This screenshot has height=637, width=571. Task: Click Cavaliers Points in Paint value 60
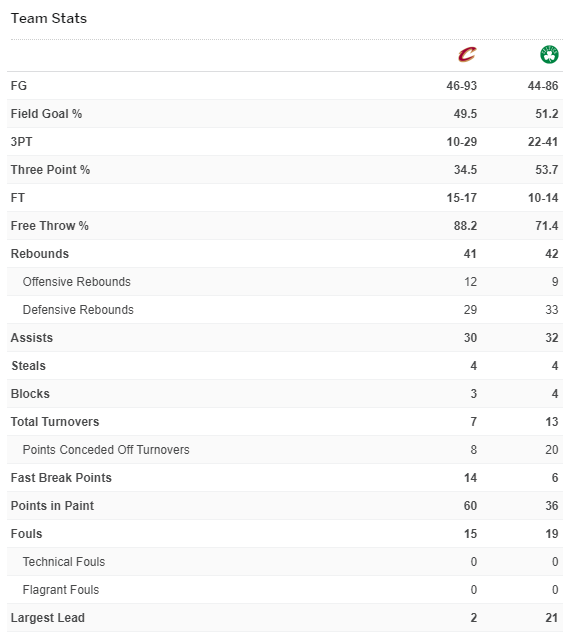(x=470, y=506)
